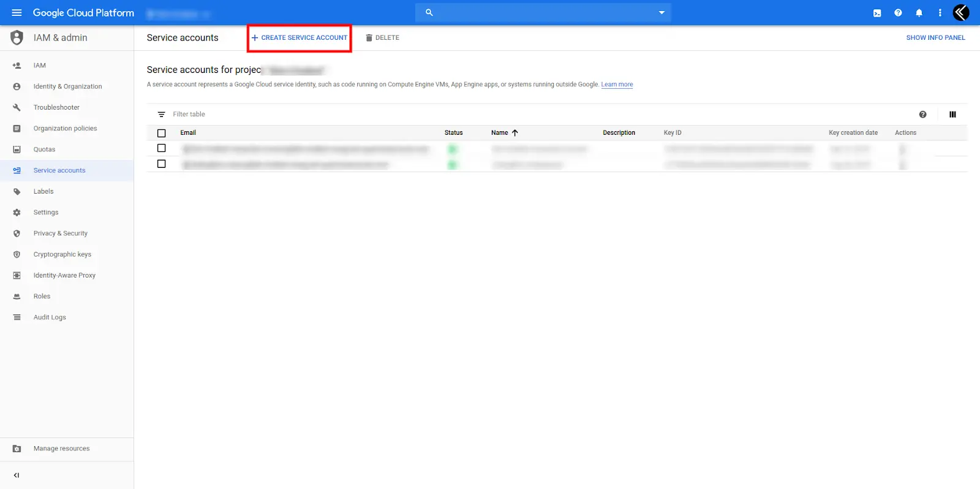Click Show Info Panel
The width and height of the screenshot is (980, 489).
(935, 38)
